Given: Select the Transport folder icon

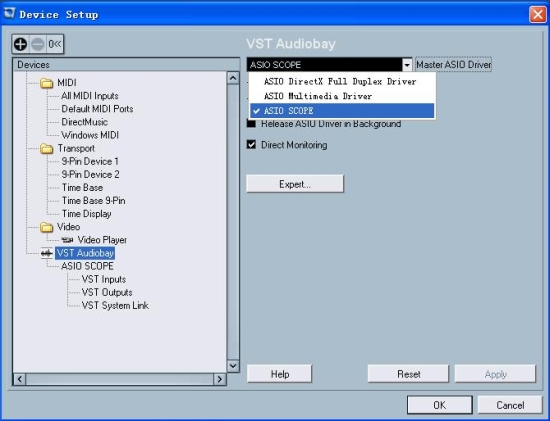Looking at the screenshot, I should click(46, 149).
